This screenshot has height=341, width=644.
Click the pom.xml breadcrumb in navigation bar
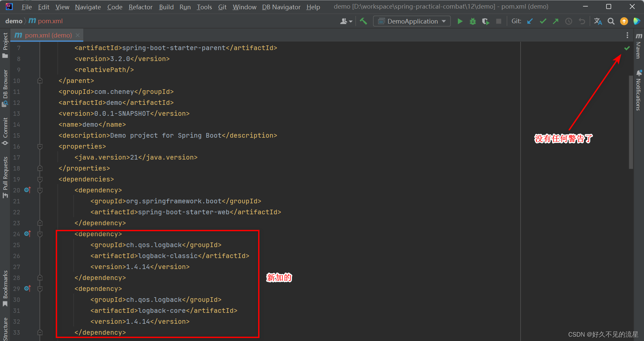46,21
